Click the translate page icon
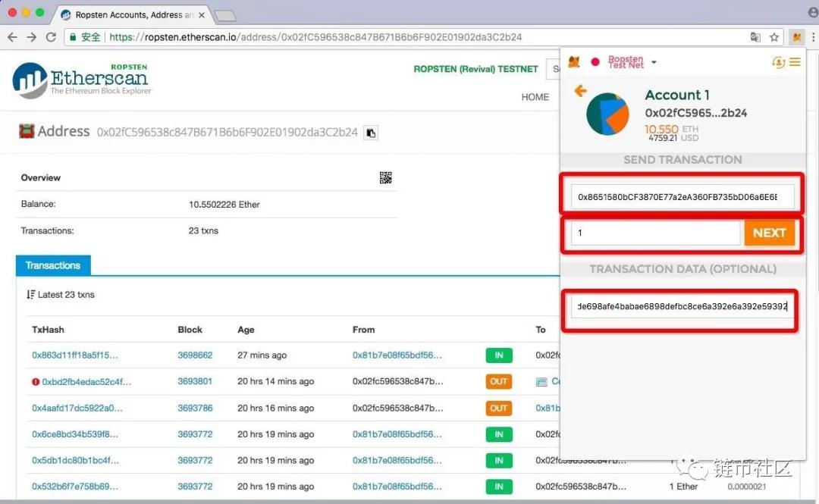Viewport: 819px width, 504px height. click(755, 36)
